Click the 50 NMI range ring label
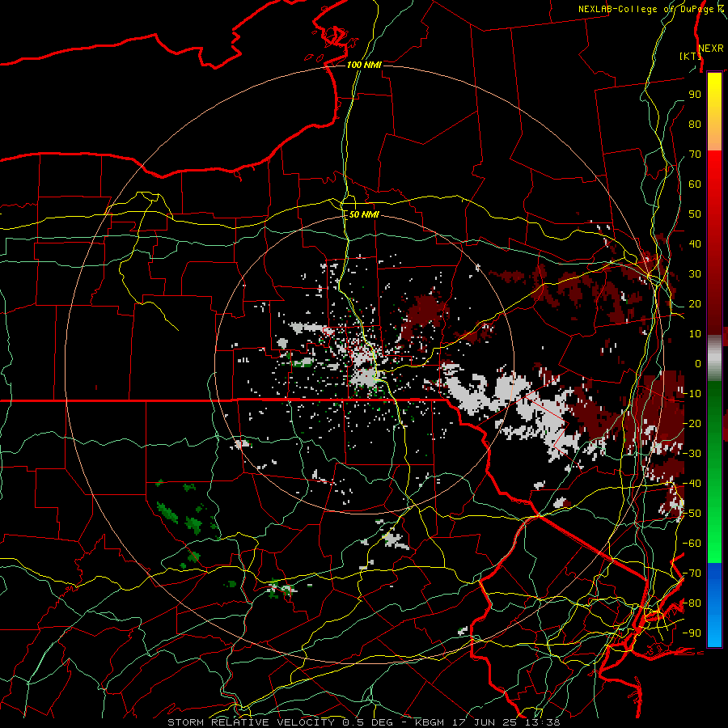 coord(364,214)
